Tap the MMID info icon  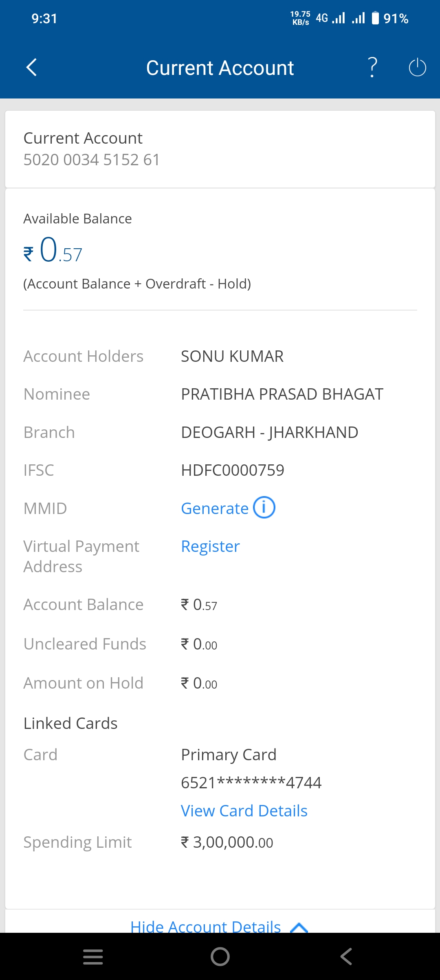[264, 507]
